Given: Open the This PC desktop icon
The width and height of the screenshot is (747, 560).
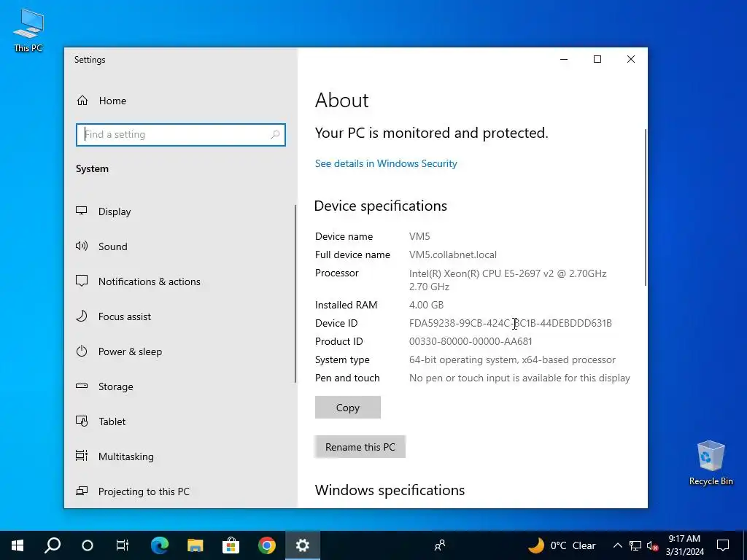Looking at the screenshot, I should [28, 31].
